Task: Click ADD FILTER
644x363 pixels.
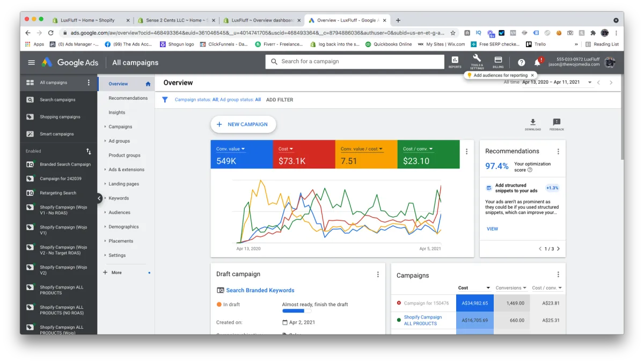Action: (280, 100)
